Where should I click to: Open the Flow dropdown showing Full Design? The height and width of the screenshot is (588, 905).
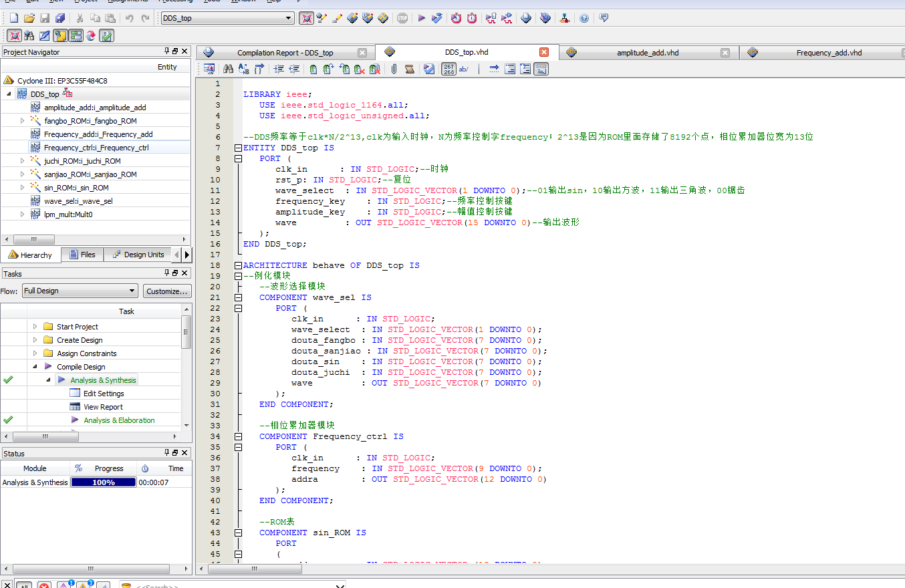[x=79, y=291]
